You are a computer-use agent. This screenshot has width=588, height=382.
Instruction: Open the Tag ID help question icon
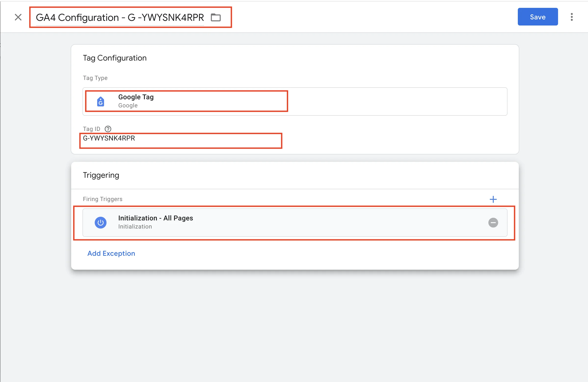click(x=108, y=129)
